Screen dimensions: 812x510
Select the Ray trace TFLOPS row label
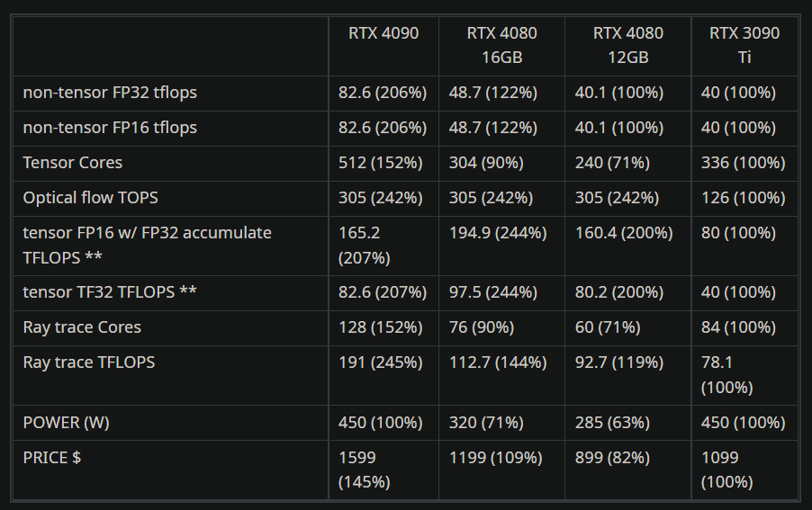(x=89, y=362)
